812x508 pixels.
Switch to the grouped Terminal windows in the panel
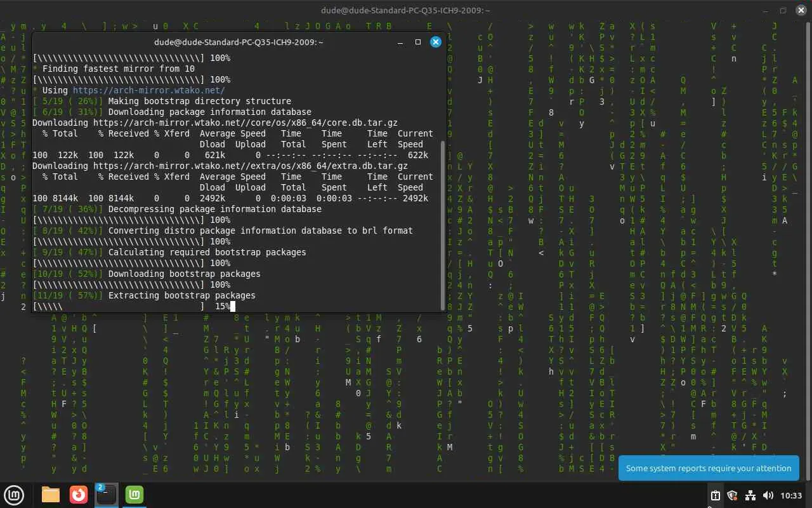click(106, 494)
